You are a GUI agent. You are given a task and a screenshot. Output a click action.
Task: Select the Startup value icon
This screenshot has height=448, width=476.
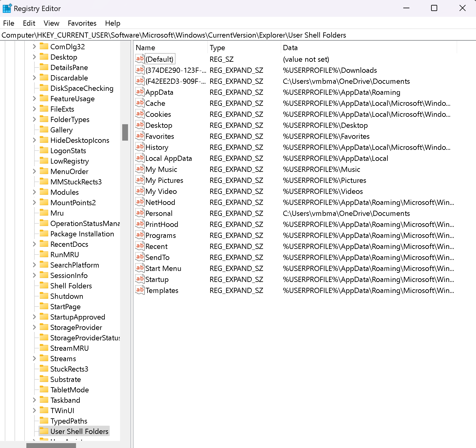pyautogui.click(x=140, y=279)
